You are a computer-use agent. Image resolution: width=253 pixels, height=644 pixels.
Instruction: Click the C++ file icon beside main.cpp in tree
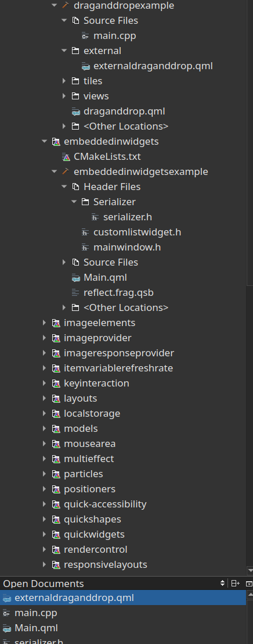tap(86, 35)
